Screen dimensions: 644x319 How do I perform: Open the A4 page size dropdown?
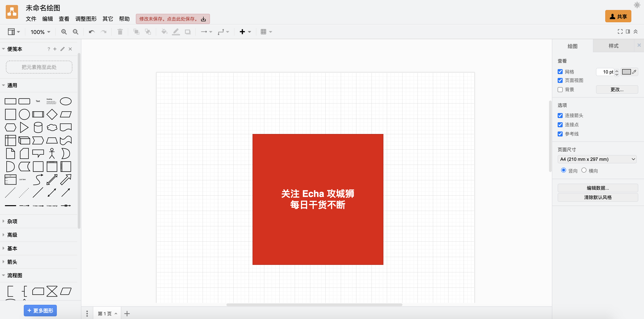597,159
